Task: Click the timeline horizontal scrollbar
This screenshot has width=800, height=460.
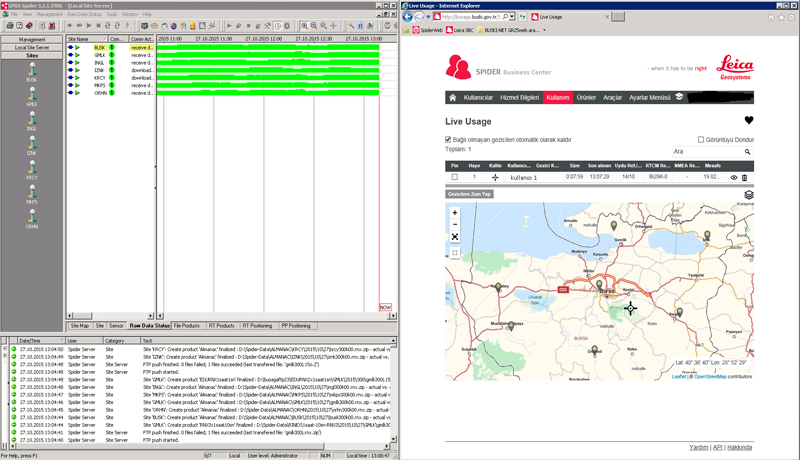Action: tap(276, 316)
